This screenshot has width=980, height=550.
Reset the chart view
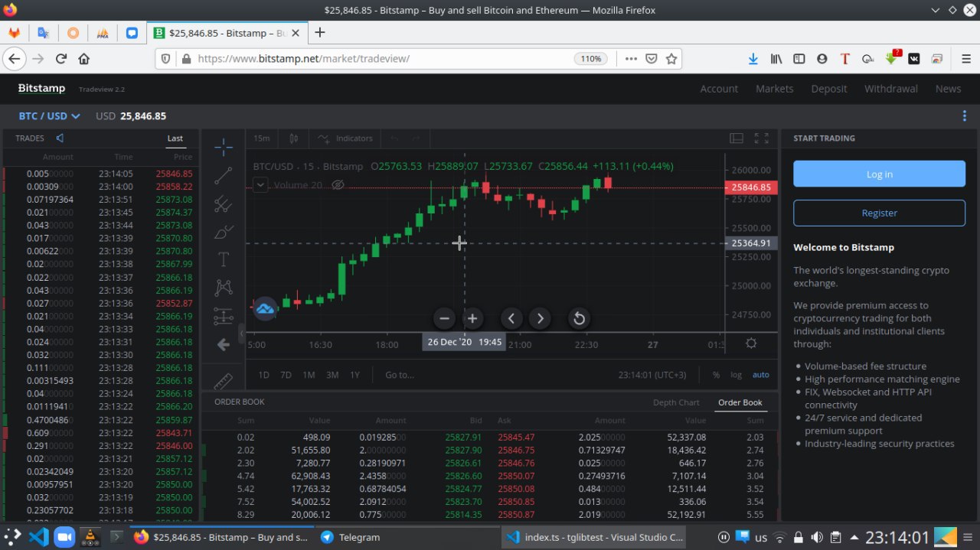[x=579, y=318]
